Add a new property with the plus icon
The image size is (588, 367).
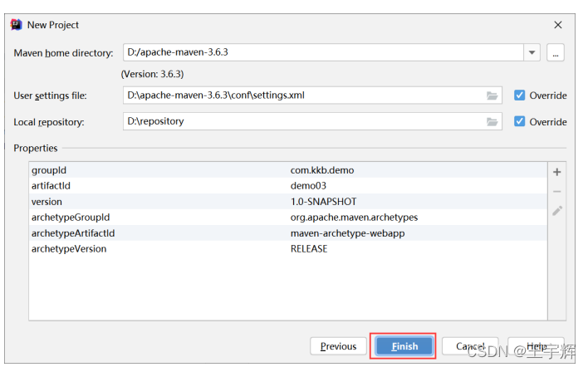[557, 172]
